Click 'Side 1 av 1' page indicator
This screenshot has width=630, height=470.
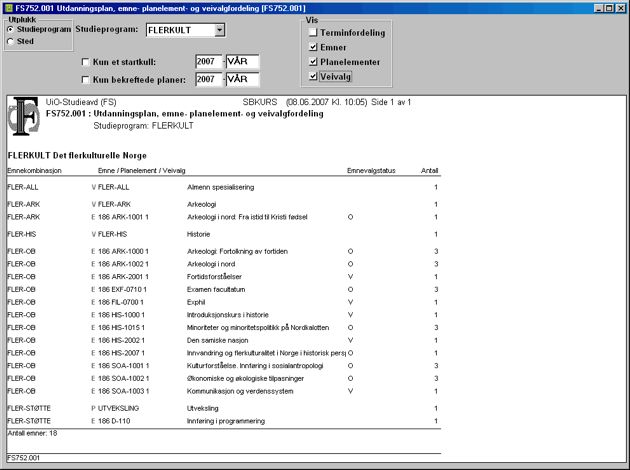pos(391,102)
